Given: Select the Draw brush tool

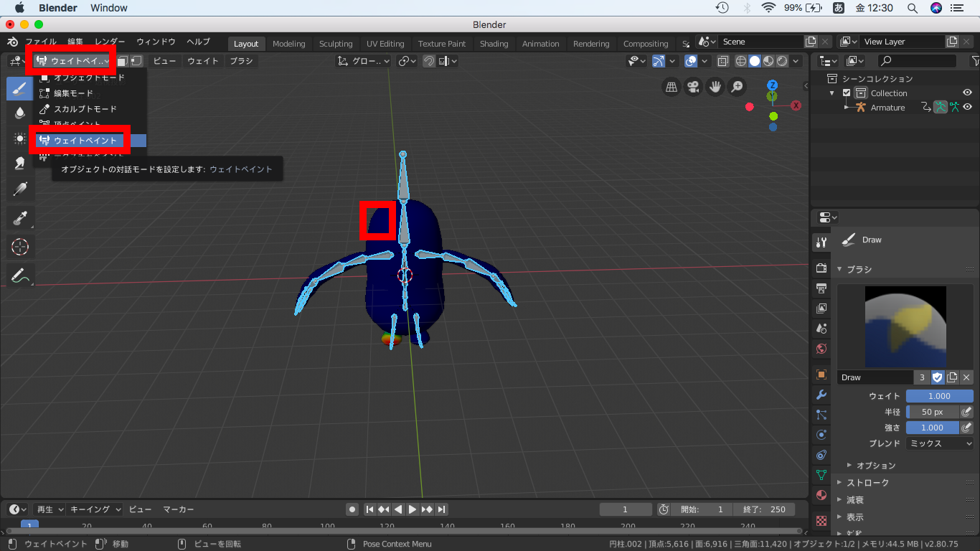Looking at the screenshot, I should coord(19,89).
